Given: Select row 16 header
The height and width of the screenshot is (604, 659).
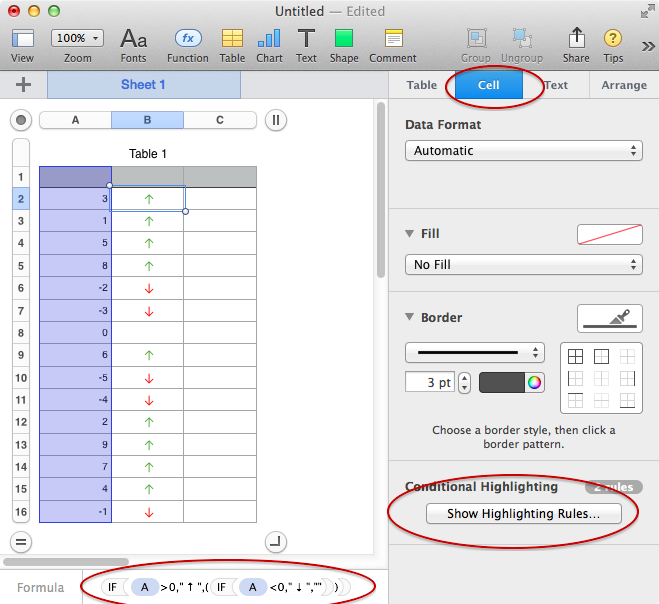Looking at the screenshot, I should tap(21, 512).
